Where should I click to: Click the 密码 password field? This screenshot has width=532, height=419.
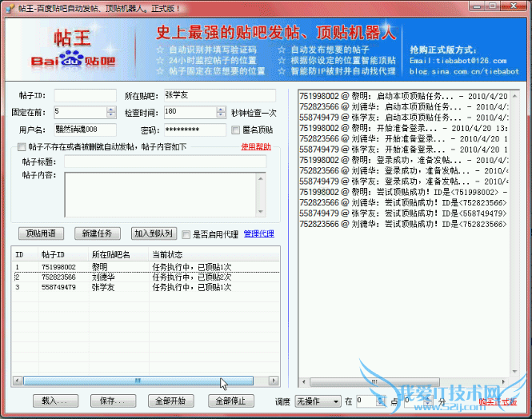tap(195, 130)
